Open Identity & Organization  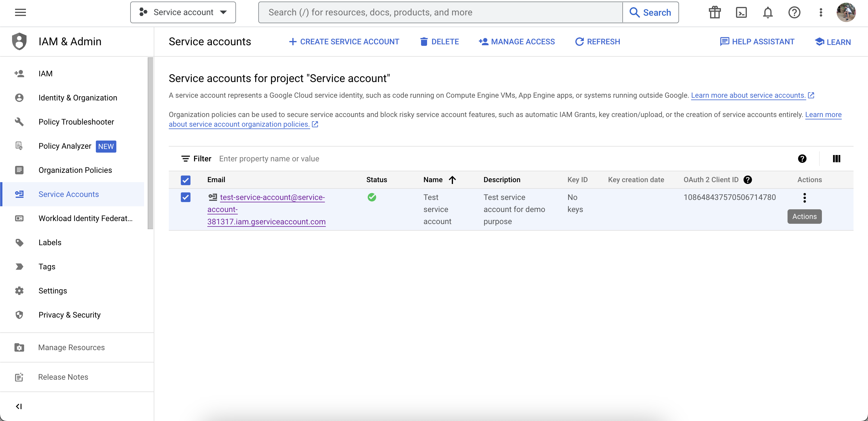tap(72, 98)
